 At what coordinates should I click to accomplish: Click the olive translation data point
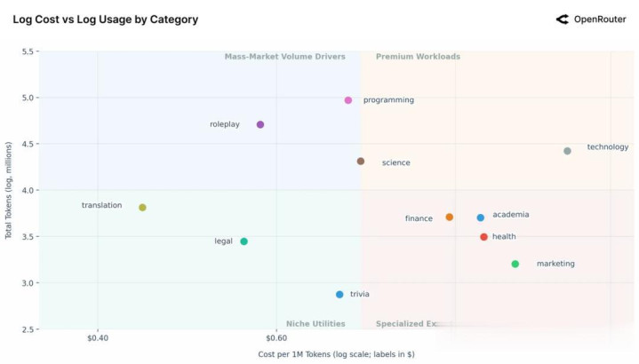tap(142, 208)
